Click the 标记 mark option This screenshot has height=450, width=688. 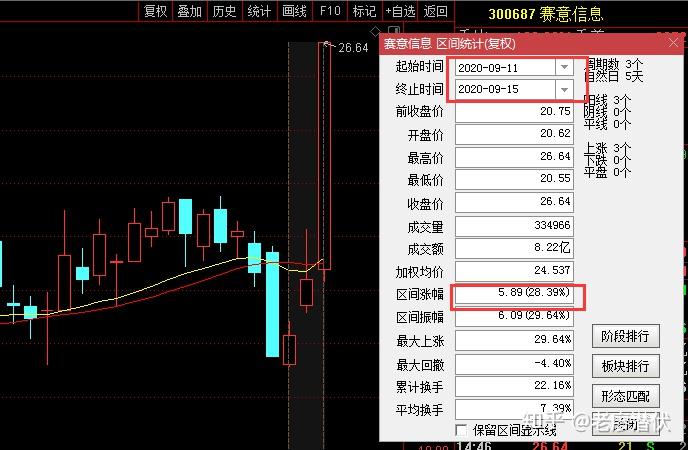point(365,11)
